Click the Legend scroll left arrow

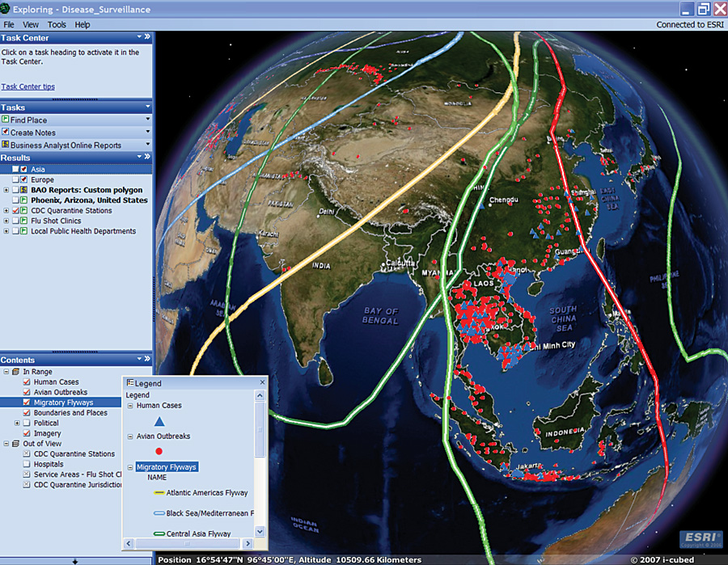tap(129, 543)
